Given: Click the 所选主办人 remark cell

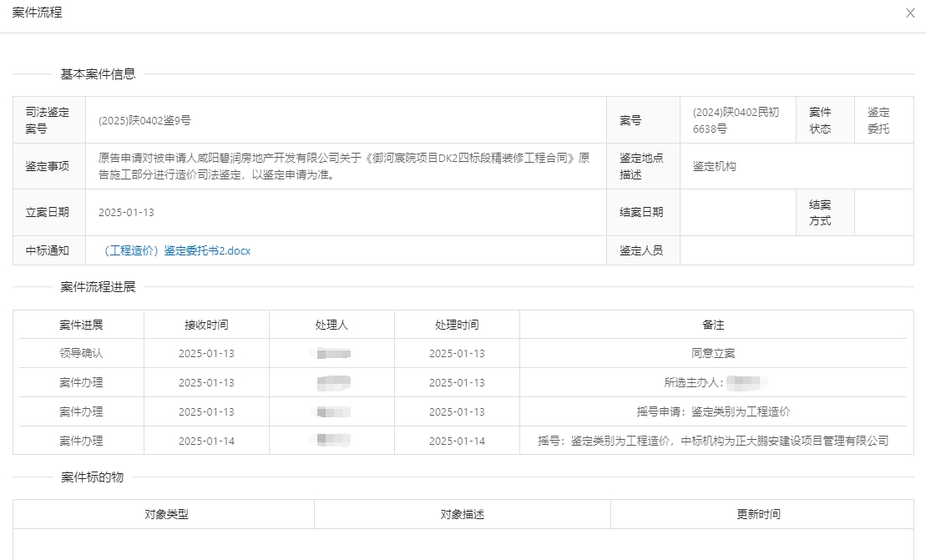Looking at the screenshot, I should pyautogui.click(x=712, y=382).
